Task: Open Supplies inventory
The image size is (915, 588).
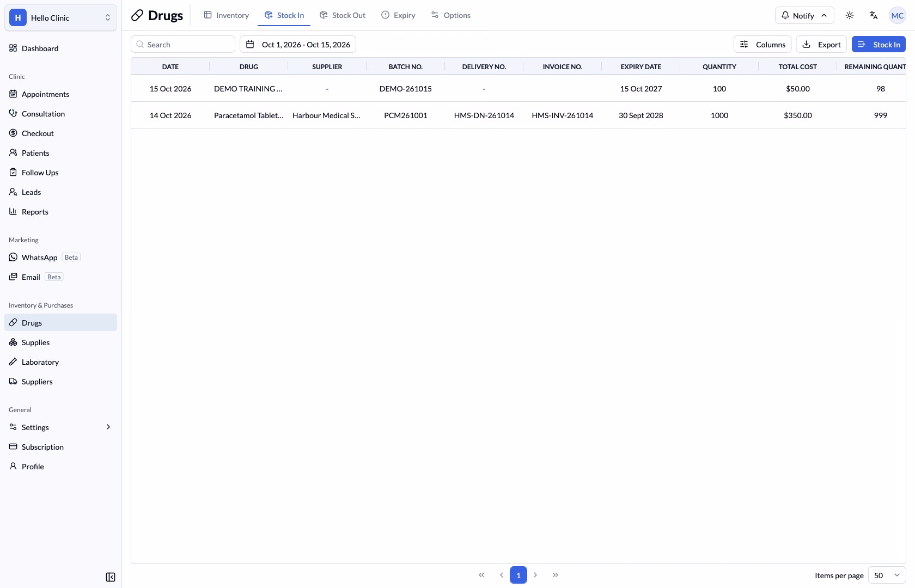Action: tap(60, 342)
